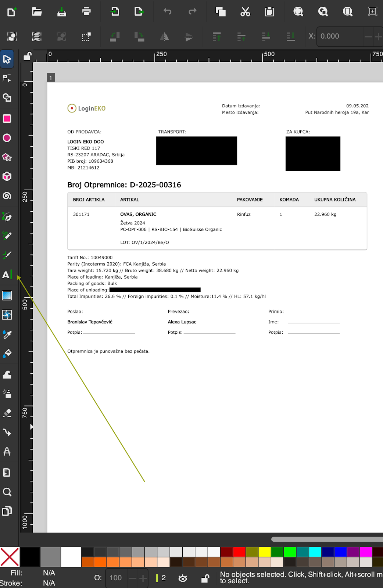The image size is (383, 588).
Task: Select the Text tool
Action: (7, 275)
